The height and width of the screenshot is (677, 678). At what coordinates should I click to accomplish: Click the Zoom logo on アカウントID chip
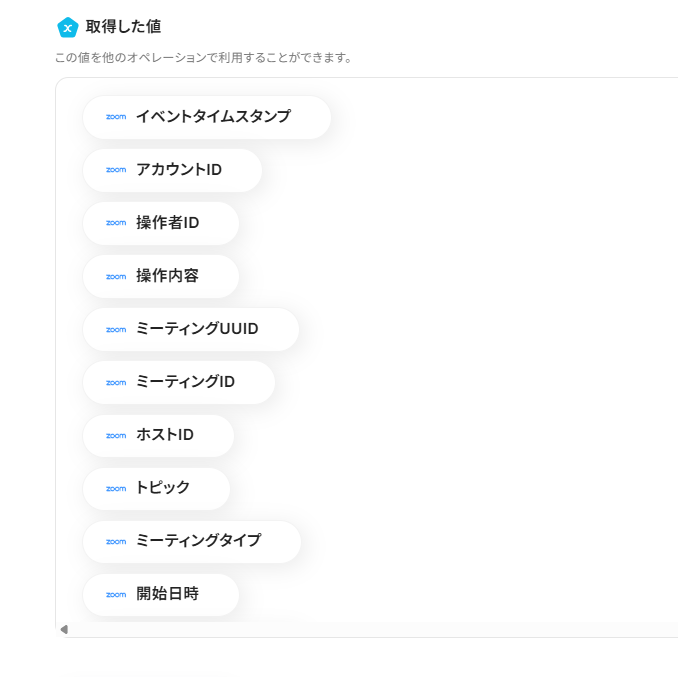click(116, 170)
